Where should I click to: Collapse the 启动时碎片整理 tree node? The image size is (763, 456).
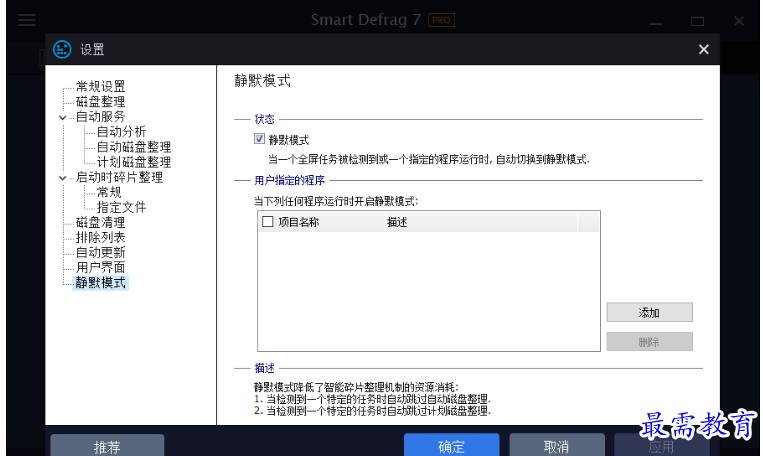(63, 178)
